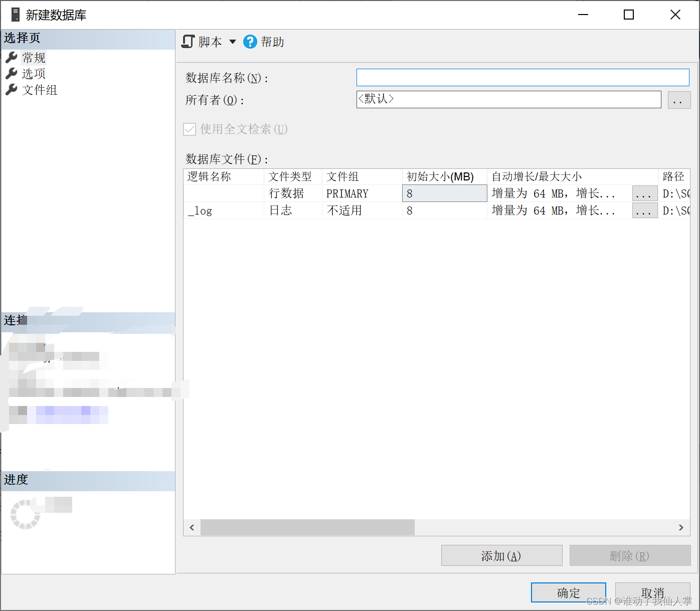Minimize the 新建数据库 window
The image size is (700, 611).
click(583, 15)
